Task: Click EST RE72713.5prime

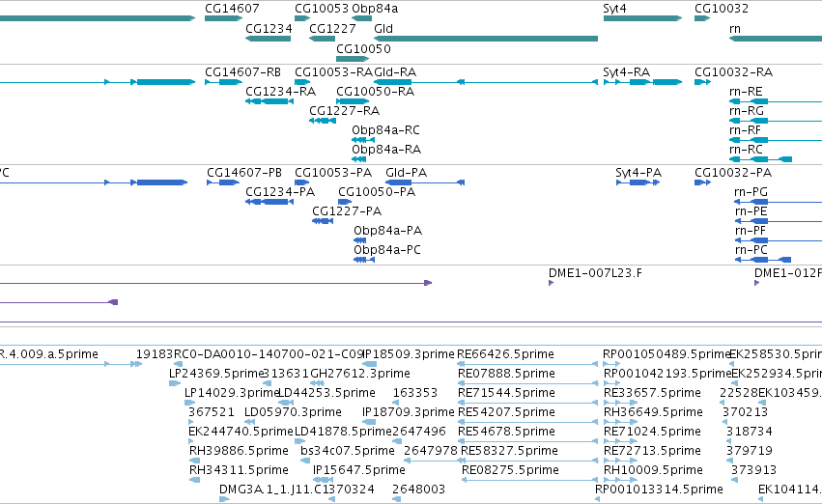Action: pyautogui.click(x=652, y=452)
